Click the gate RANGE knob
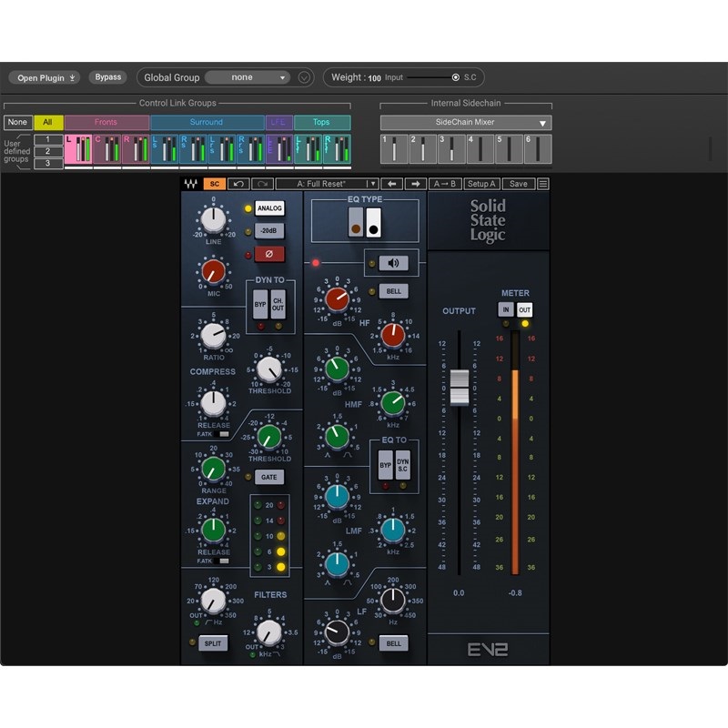 (213, 469)
